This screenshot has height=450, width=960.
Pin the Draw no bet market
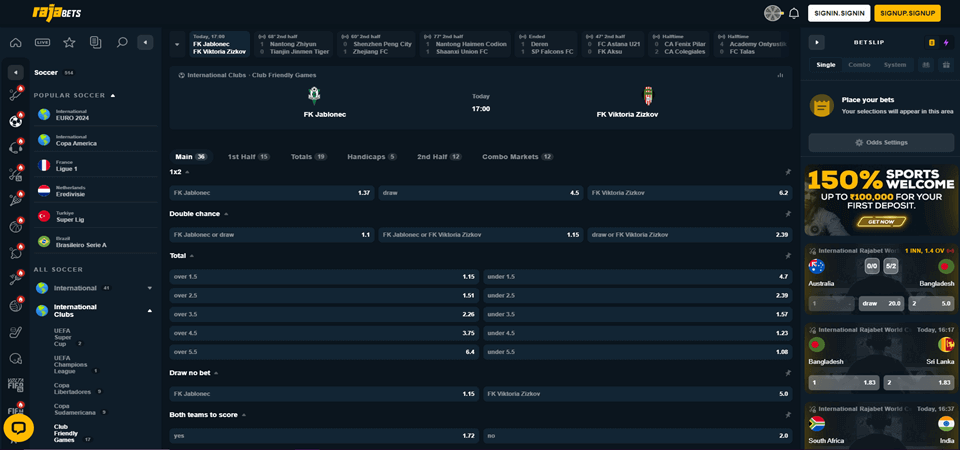coord(788,373)
